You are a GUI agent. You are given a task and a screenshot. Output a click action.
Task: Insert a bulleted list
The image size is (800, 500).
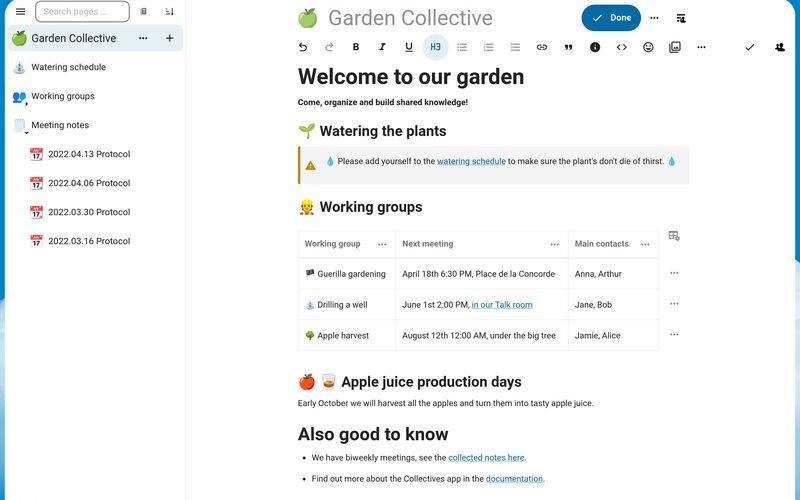(462, 47)
